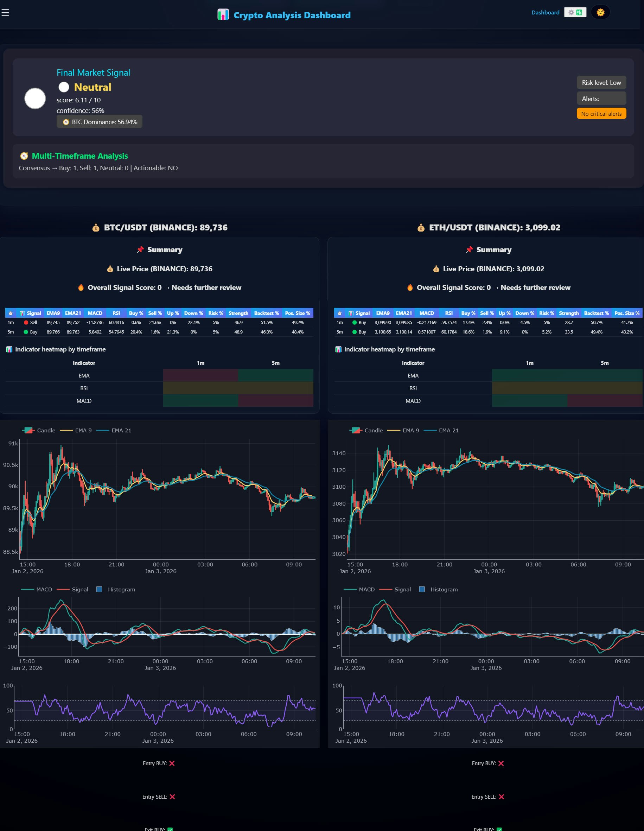Click the green EMA 5m heatmap cell for BTC

click(x=276, y=375)
